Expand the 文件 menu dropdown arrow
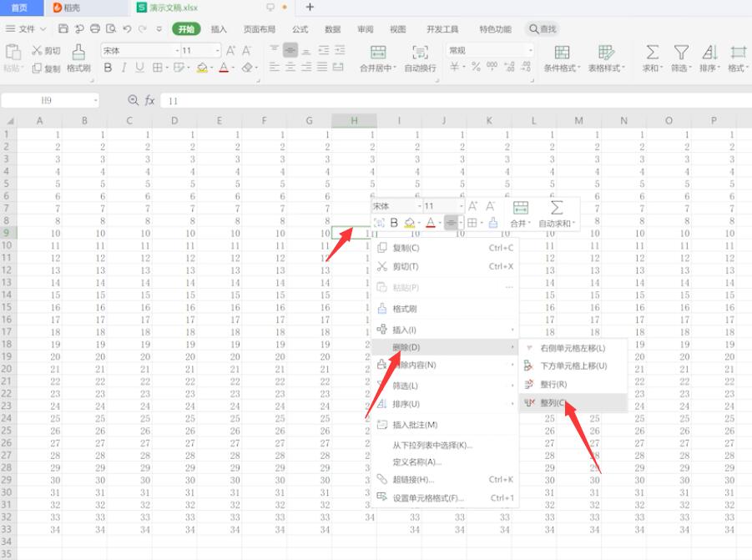Screen dimensions: 752x560 (43, 29)
